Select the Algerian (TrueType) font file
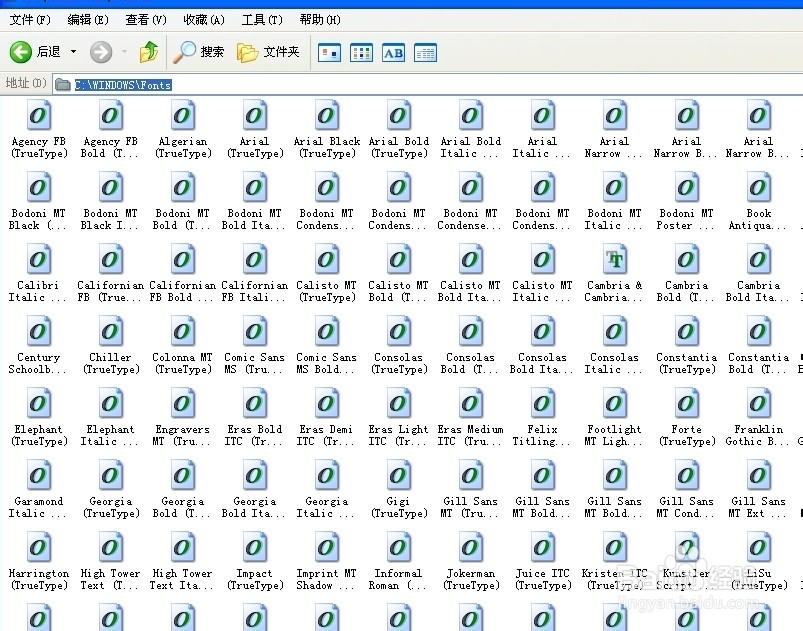The image size is (803, 631). coord(183,129)
